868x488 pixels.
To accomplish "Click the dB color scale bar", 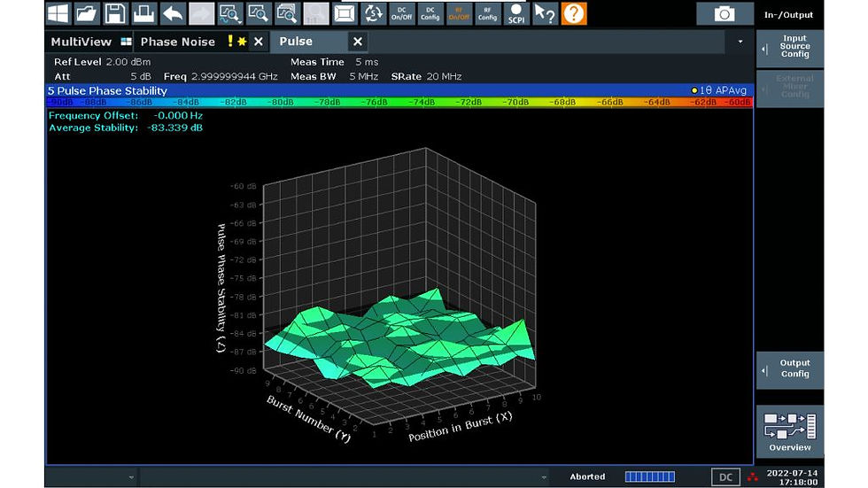I will [399, 103].
